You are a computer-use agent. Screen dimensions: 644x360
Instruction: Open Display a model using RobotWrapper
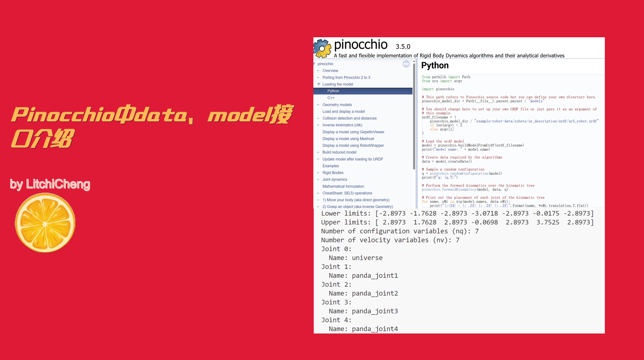[353, 146]
